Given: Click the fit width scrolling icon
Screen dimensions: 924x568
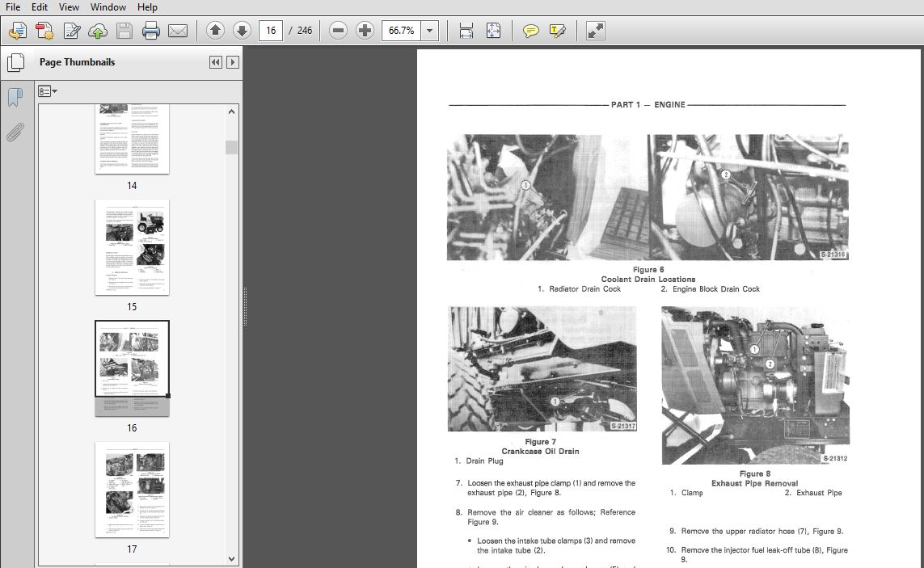Looking at the screenshot, I should (466, 31).
